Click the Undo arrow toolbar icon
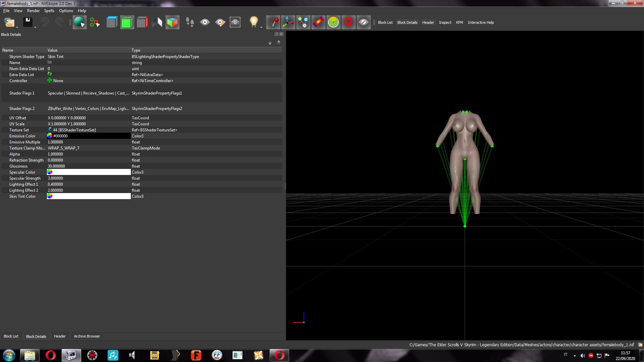This screenshot has width=644, height=362. point(45,22)
